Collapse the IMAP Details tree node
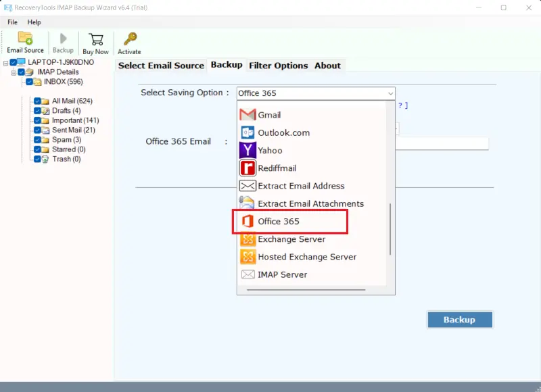 (x=14, y=72)
